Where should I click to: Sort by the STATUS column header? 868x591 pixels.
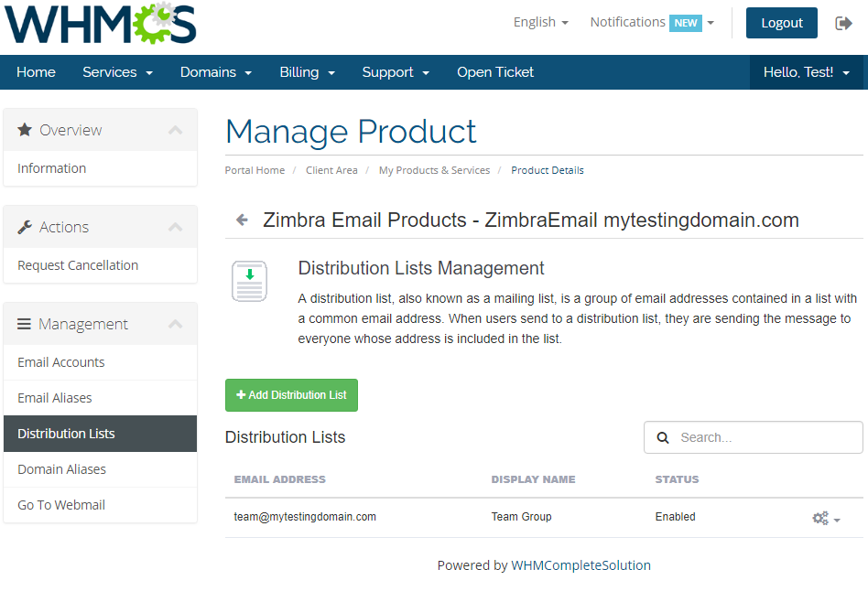coord(677,479)
